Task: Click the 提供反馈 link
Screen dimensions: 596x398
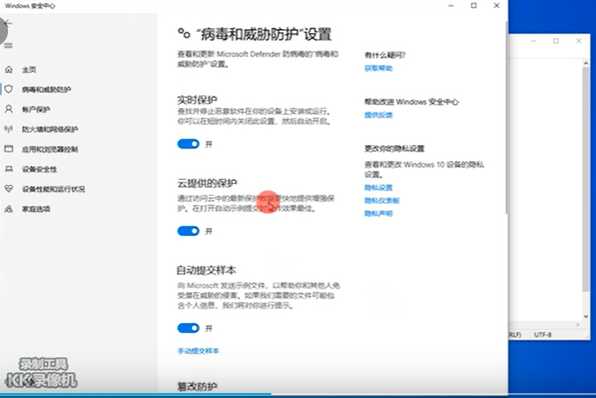Action: pyautogui.click(x=378, y=115)
